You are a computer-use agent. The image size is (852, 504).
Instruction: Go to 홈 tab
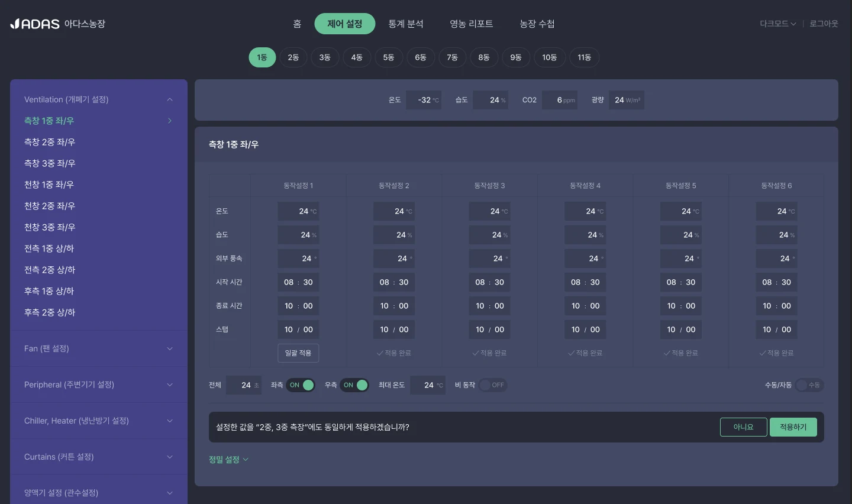[297, 24]
